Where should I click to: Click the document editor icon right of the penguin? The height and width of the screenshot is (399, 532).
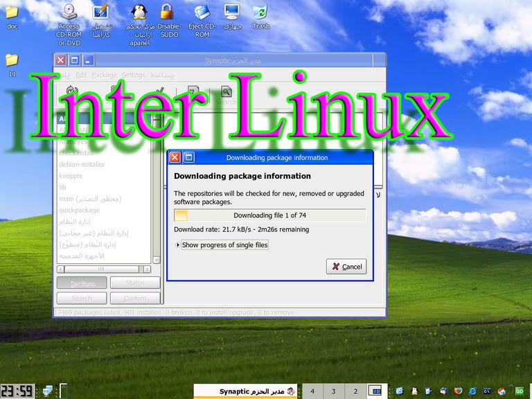pos(429,391)
